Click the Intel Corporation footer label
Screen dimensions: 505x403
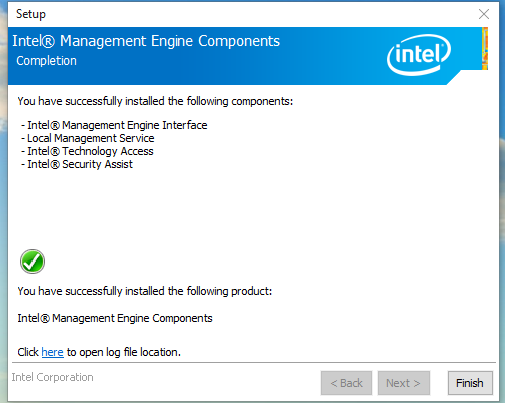coord(52,377)
